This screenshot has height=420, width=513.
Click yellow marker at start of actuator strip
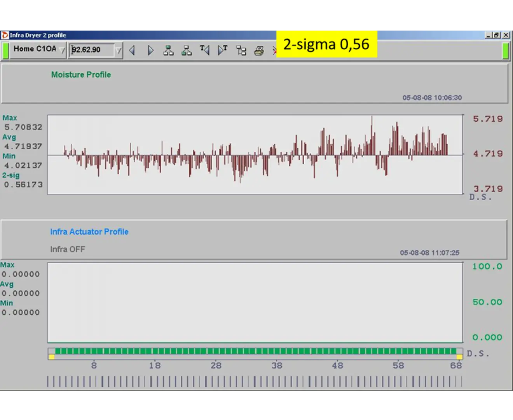52,357
